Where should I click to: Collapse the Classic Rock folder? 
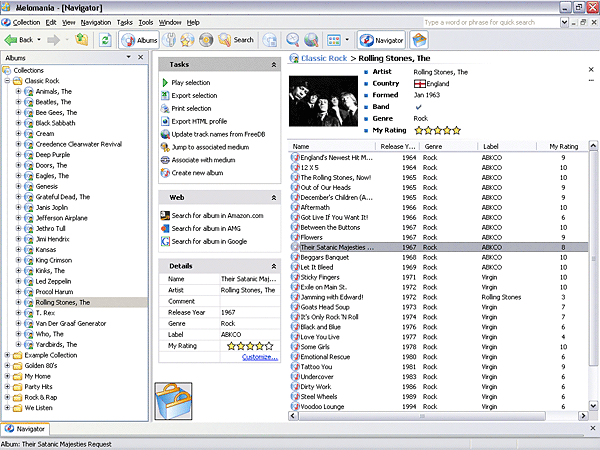click(7, 81)
